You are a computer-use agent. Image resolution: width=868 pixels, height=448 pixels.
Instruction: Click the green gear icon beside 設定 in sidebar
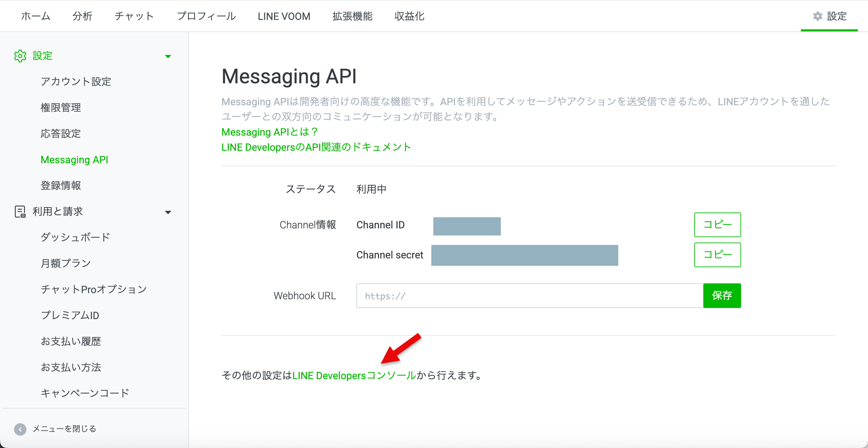coord(20,56)
